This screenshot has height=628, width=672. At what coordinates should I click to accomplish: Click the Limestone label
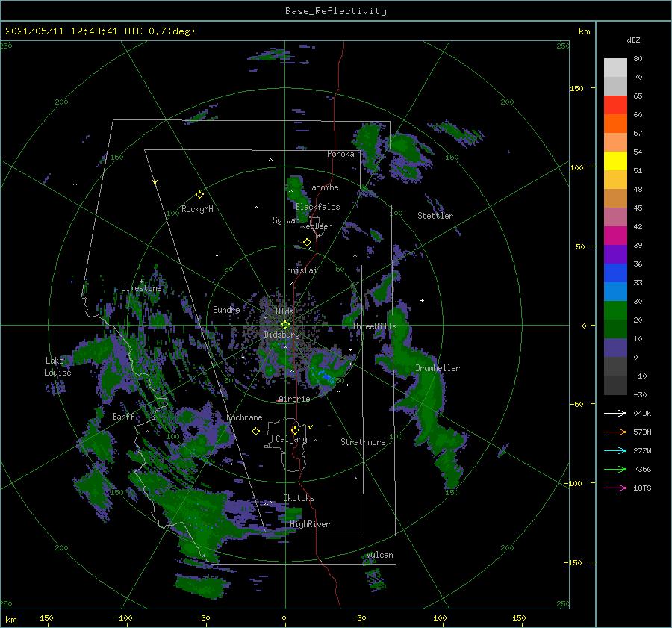click(141, 288)
